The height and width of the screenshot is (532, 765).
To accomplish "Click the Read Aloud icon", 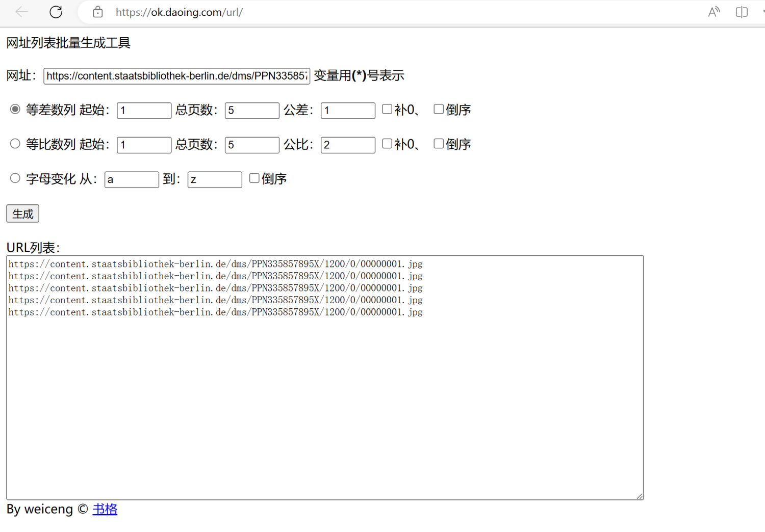I will (713, 12).
